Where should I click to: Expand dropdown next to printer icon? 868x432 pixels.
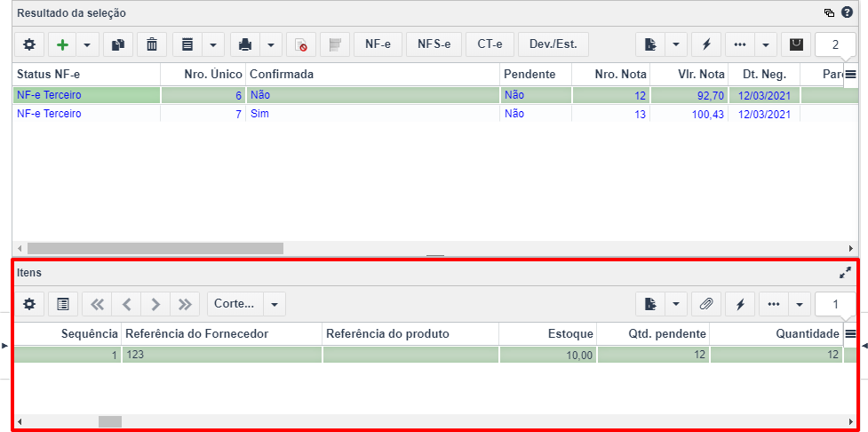(271, 44)
